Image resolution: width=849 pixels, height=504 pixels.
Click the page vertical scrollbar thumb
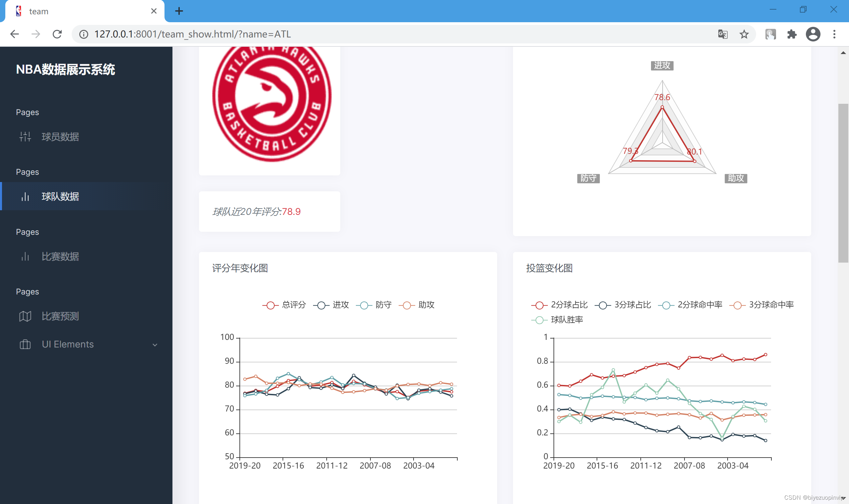[843, 183]
